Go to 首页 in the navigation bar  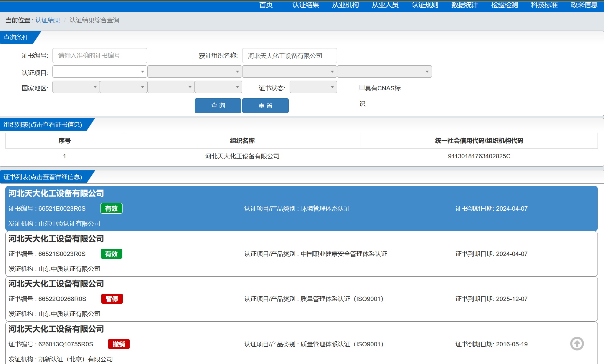coord(266,5)
